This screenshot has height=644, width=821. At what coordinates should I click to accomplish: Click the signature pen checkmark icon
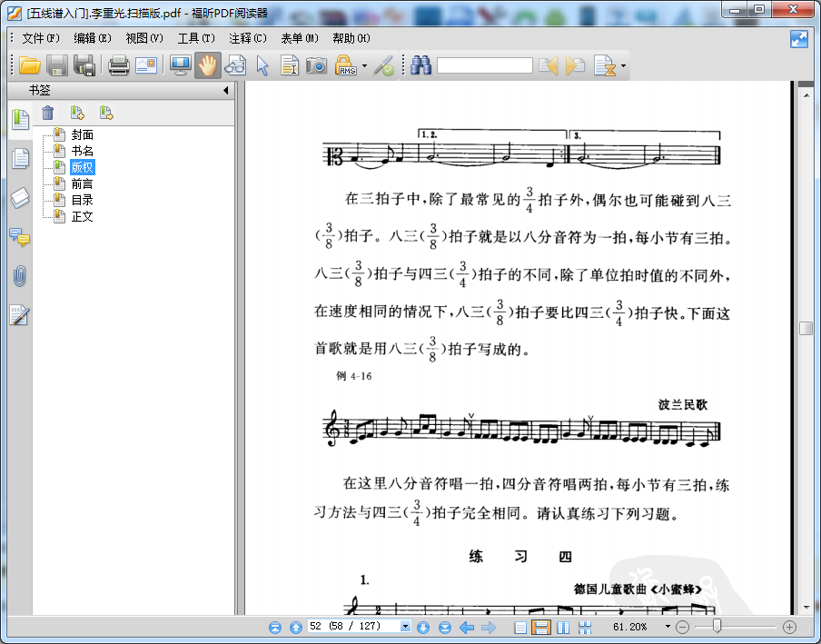click(x=384, y=65)
